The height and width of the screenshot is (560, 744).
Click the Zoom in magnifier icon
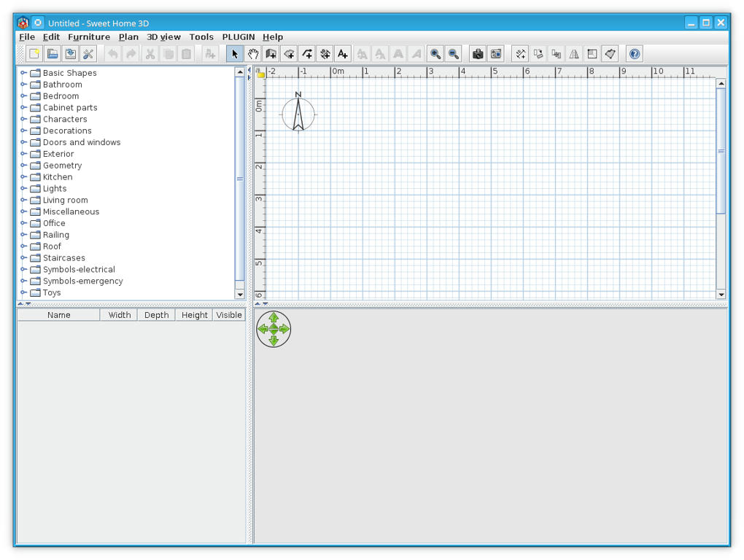click(x=435, y=54)
